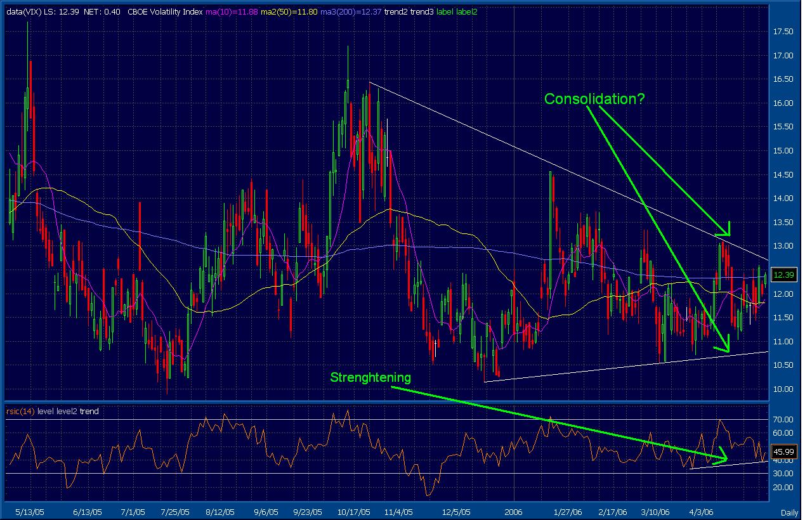812x520 pixels.
Task: Select the Strenghtening chart annotation text
Action: [x=370, y=377]
